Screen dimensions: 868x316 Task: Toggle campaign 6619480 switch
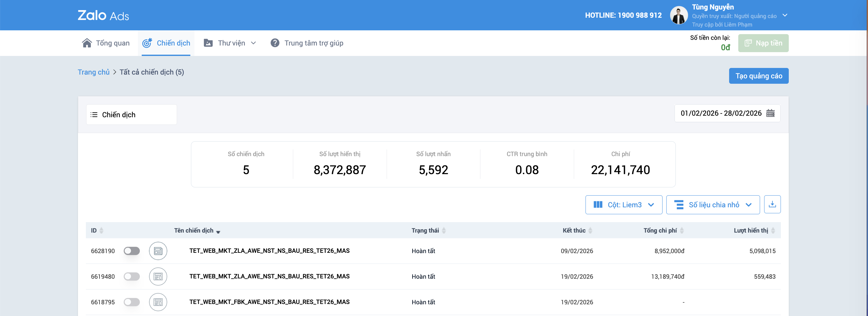(132, 276)
